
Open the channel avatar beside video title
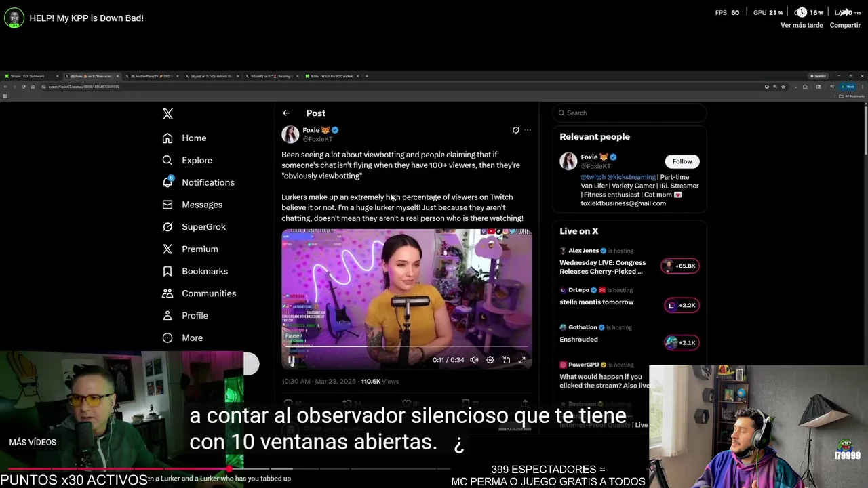14,18
